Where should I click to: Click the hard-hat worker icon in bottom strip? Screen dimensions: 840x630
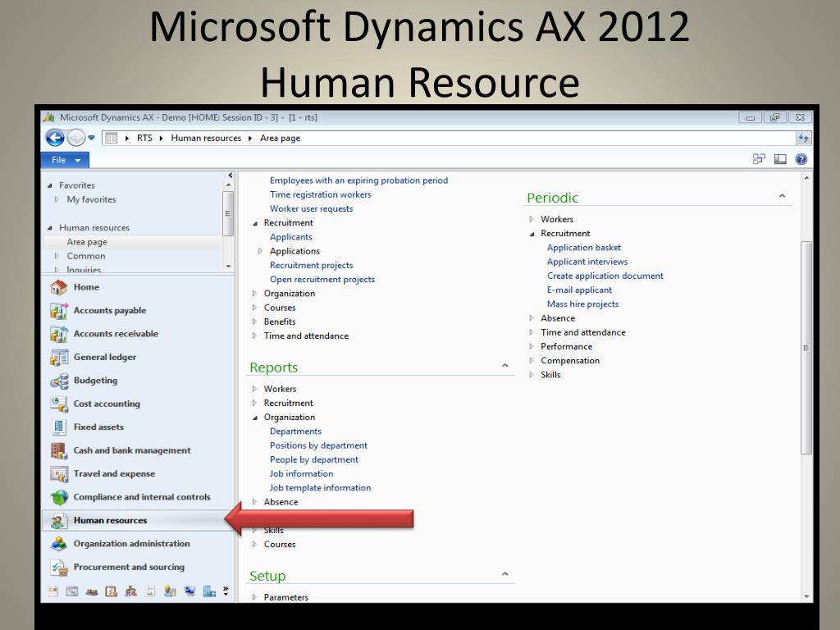(x=170, y=591)
